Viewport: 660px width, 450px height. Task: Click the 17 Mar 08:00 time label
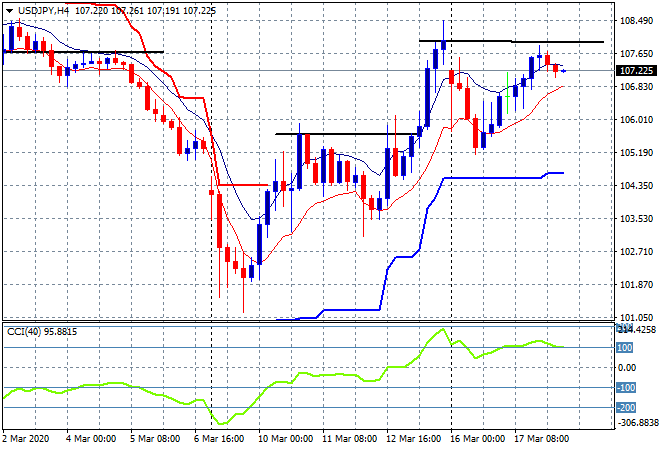tap(541, 439)
